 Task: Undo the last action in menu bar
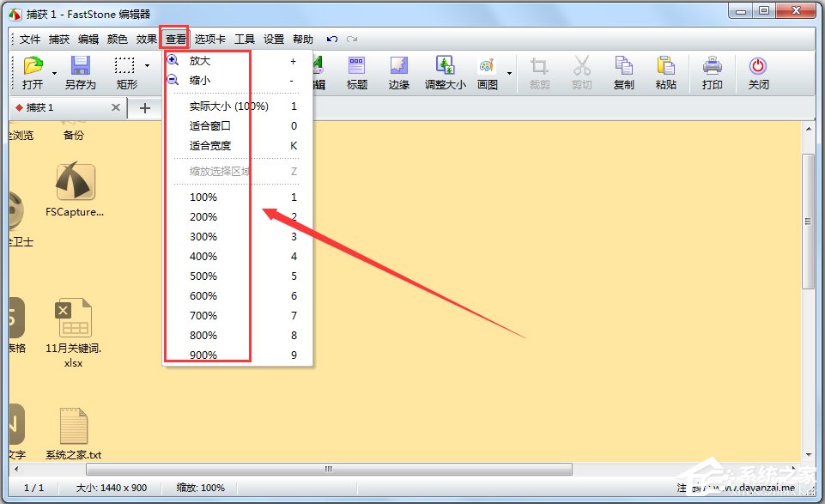(332, 39)
